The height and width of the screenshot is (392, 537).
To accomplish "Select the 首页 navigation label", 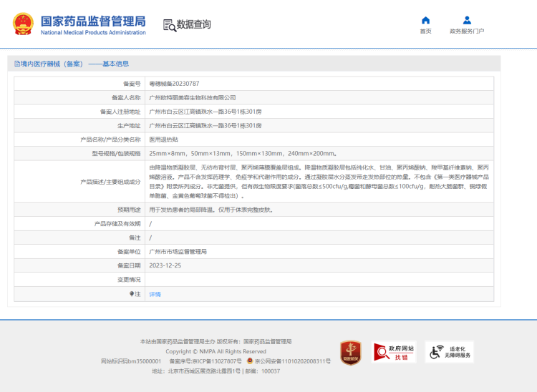I will coord(425,31).
